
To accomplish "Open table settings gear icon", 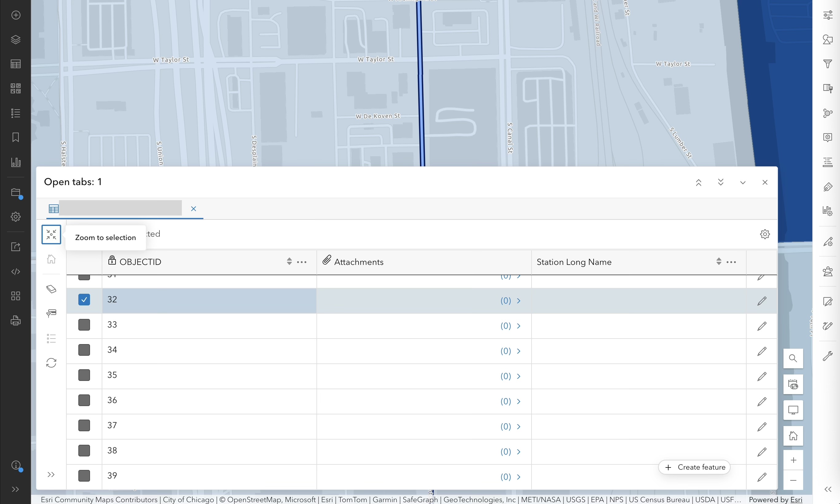I will [x=765, y=234].
